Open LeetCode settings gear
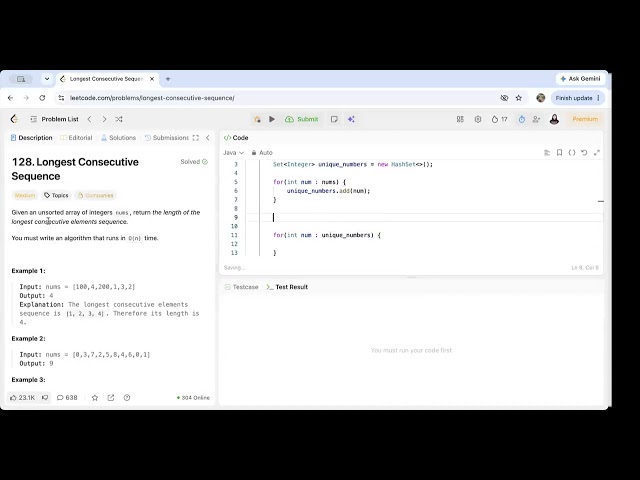The height and width of the screenshot is (480, 640). click(478, 119)
